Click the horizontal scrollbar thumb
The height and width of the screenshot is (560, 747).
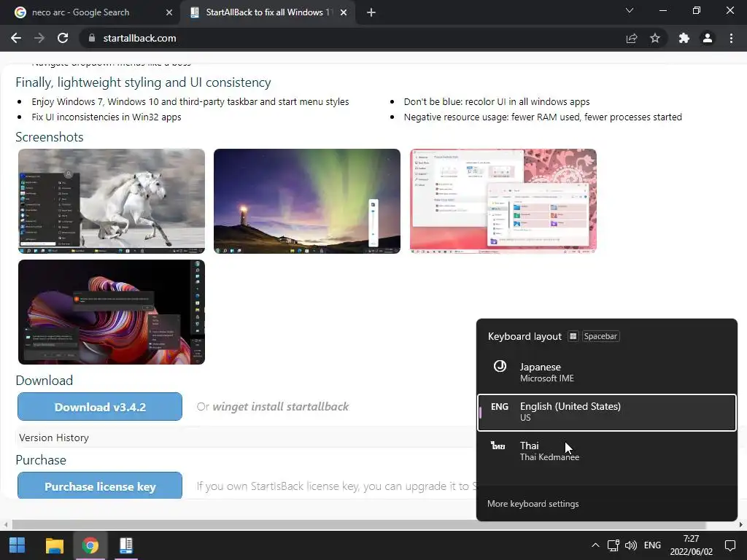pos(359,525)
